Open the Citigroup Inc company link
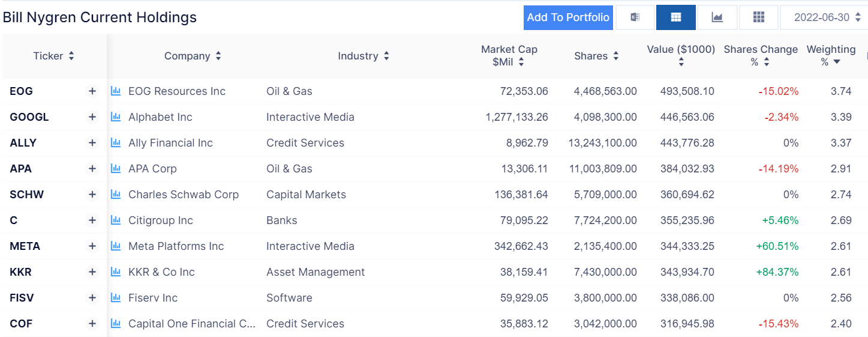 (161, 220)
